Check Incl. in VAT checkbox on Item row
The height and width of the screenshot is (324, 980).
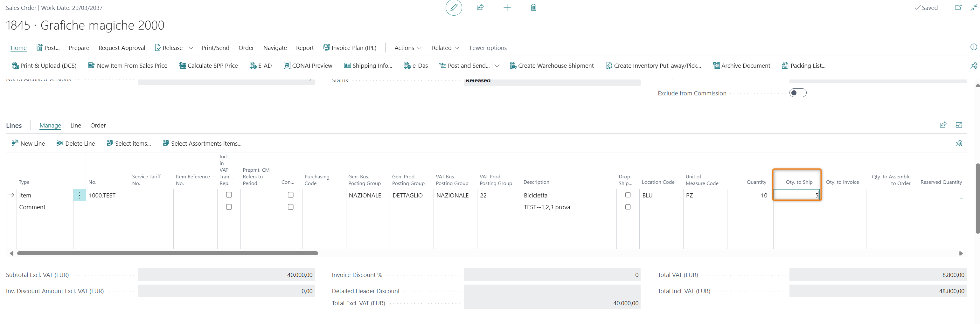229,195
